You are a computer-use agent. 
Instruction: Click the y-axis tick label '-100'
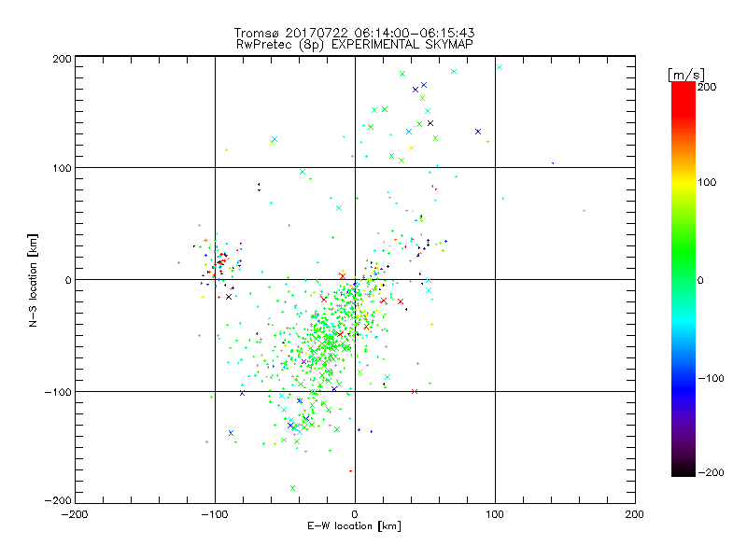pyautogui.click(x=58, y=392)
